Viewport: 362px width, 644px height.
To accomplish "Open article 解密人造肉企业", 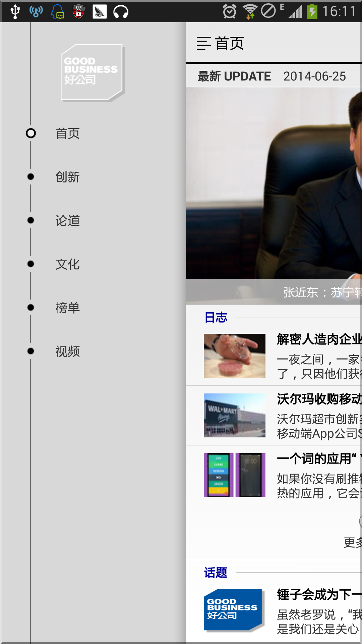I will pyautogui.click(x=319, y=339).
